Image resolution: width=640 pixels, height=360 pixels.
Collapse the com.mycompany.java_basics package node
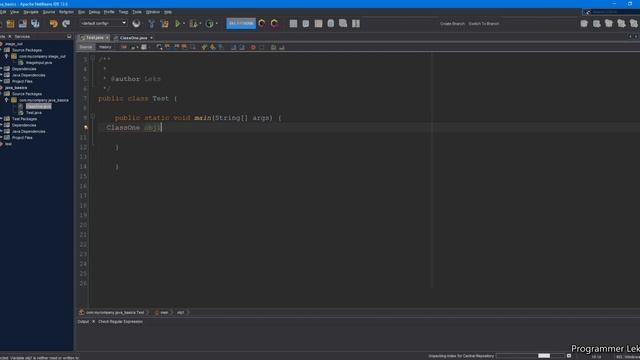(x=6, y=100)
